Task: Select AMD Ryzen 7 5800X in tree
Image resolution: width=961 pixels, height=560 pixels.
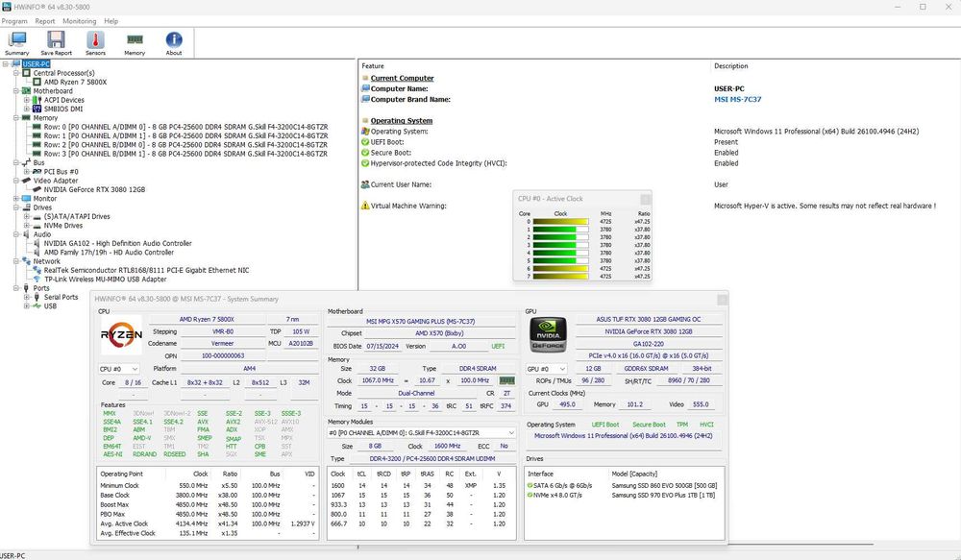Action: coord(75,82)
